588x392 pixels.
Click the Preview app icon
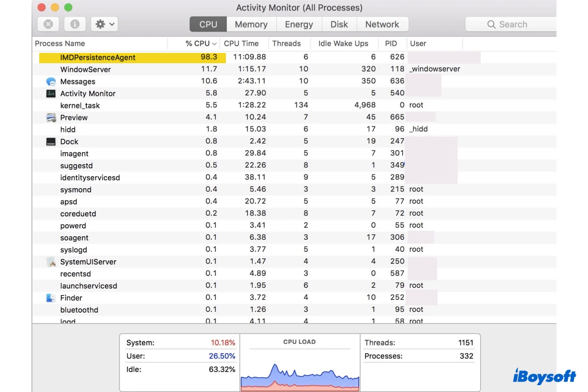pyautogui.click(x=51, y=118)
